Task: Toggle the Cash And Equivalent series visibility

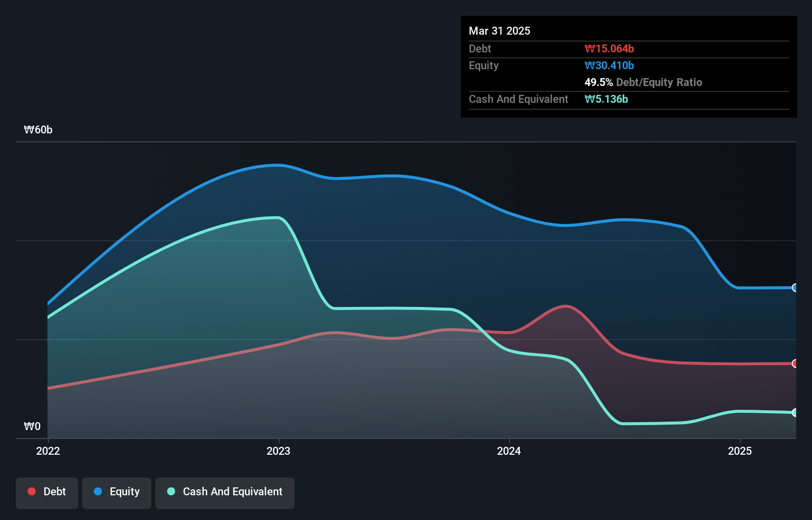Action: pos(225,492)
